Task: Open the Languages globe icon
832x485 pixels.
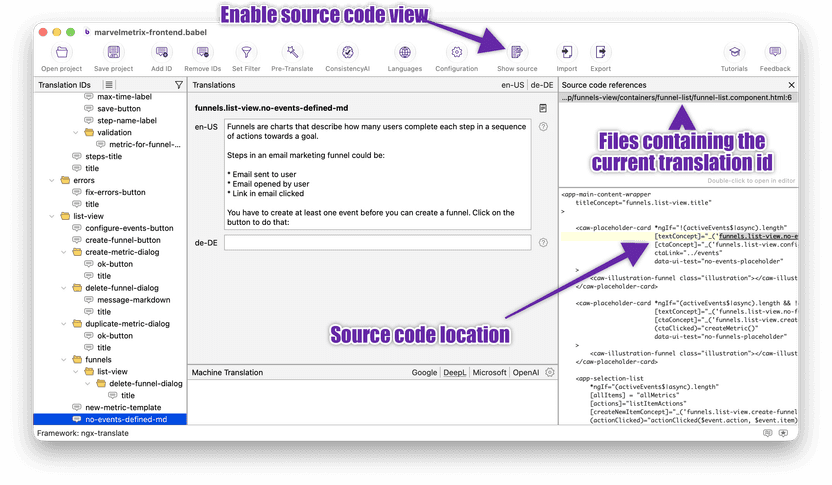Action: coord(405,53)
